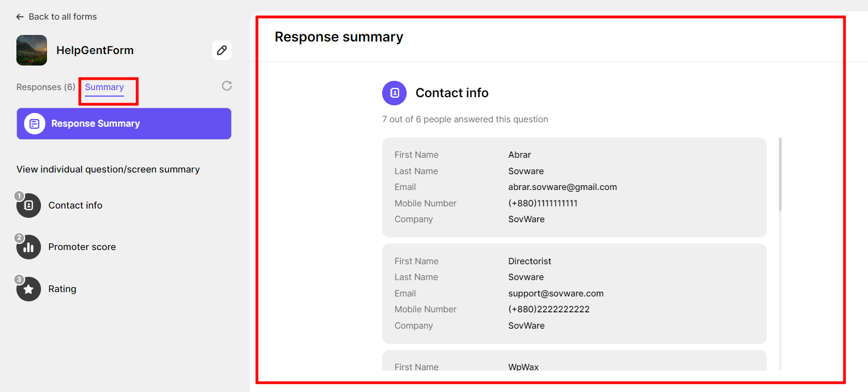Click the contact list scrollbar
Viewport: 868px width, 392px height.
pyautogui.click(x=780, y=175)
